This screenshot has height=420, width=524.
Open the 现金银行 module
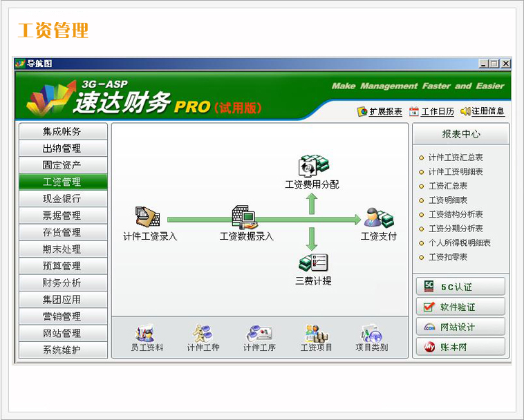pos(63,199)
